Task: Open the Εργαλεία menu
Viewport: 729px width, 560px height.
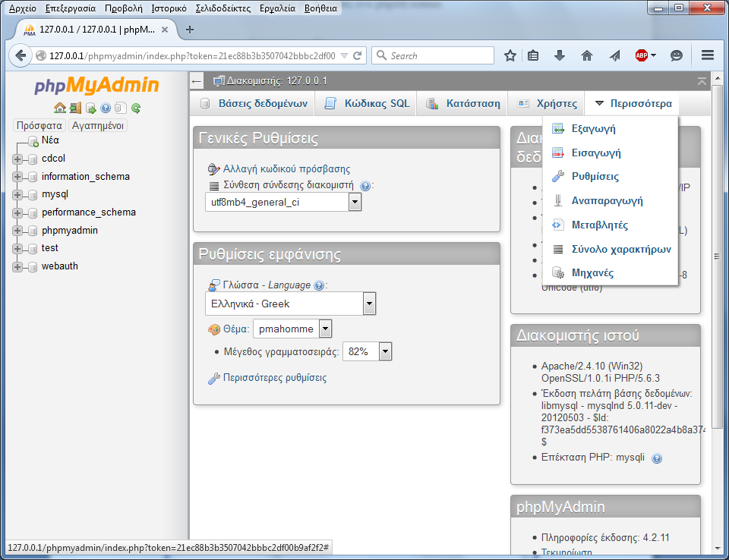Action: [278, 8]
